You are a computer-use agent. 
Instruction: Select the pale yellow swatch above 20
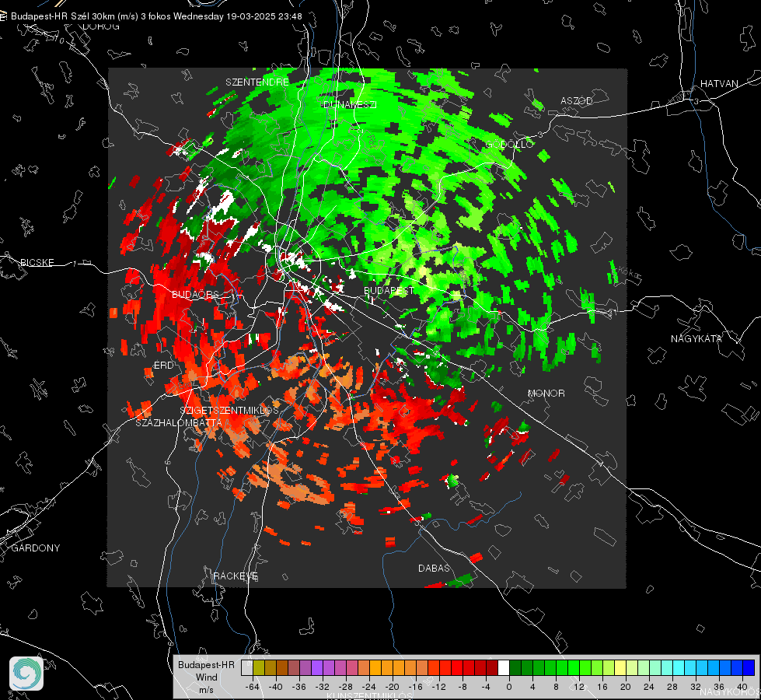(620, 667)
